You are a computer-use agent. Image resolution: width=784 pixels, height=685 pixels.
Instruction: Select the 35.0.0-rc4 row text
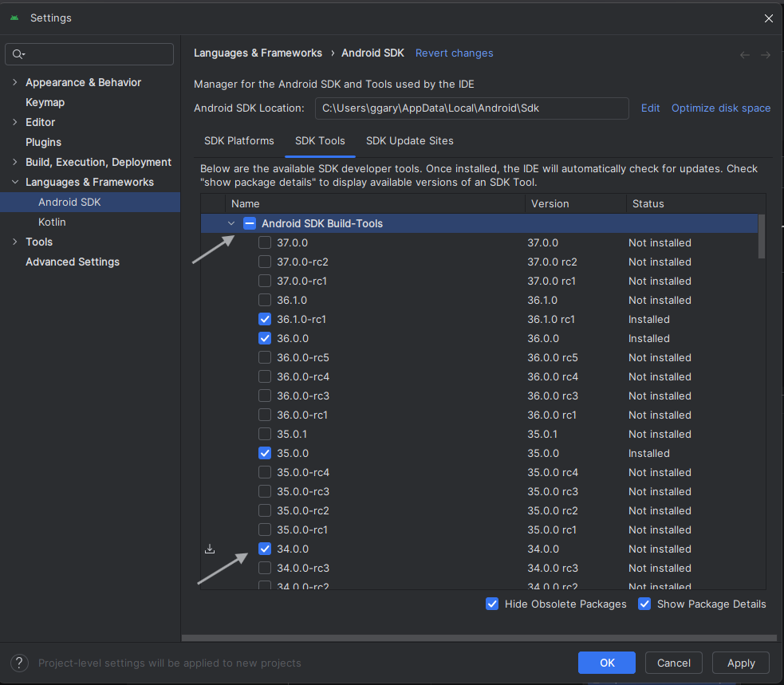(303, 473)
